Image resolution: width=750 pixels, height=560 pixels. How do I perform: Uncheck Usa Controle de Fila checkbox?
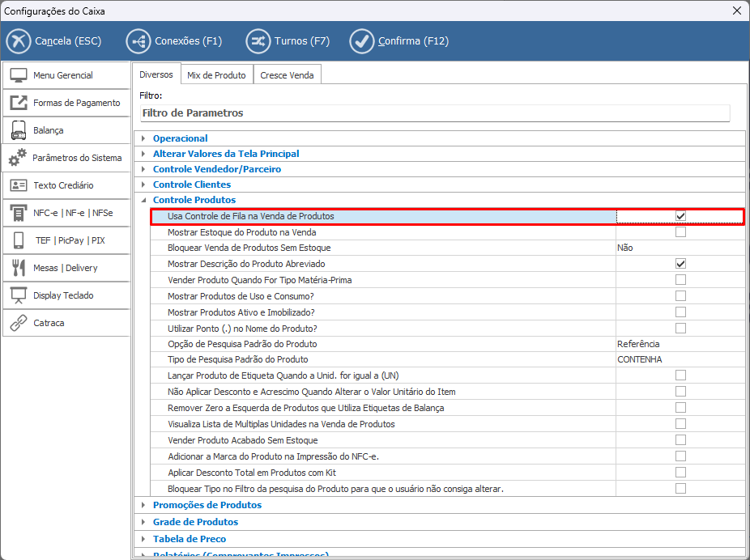pyautogui.click(x=680, y=216)
